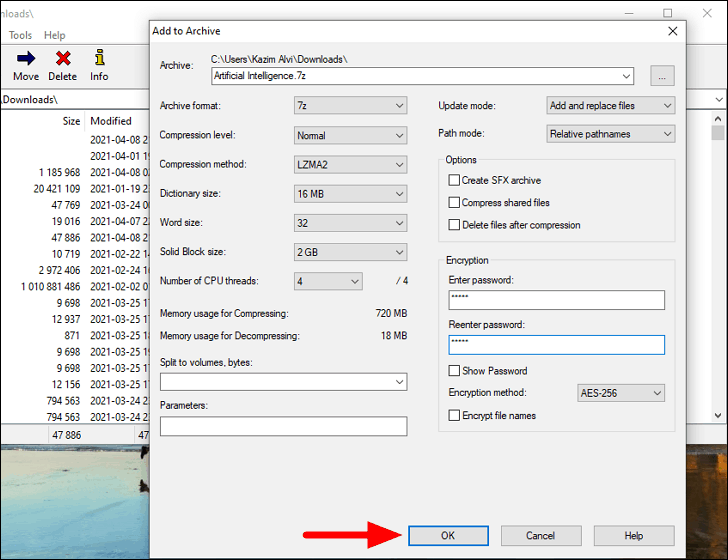The height and width of the screenshot is (560, 728).
Task: Click the scroll up arrow in 7-Zip window
Action: click(718, 119)
